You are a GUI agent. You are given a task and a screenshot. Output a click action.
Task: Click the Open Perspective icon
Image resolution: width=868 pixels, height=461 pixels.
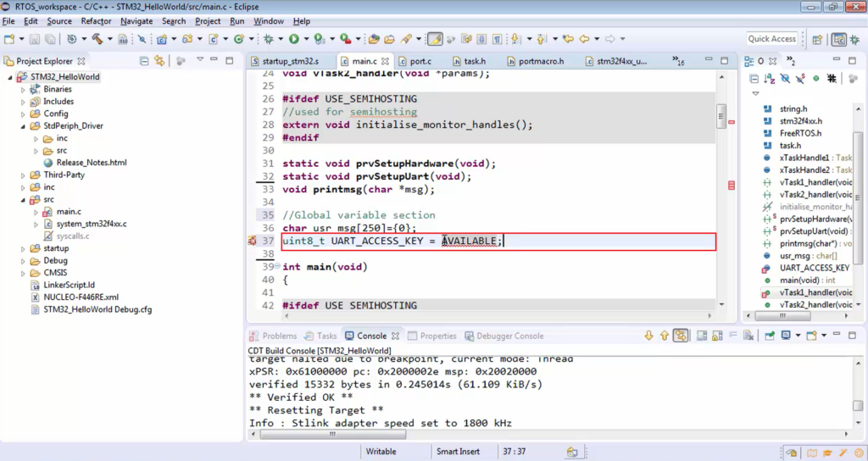818,39
